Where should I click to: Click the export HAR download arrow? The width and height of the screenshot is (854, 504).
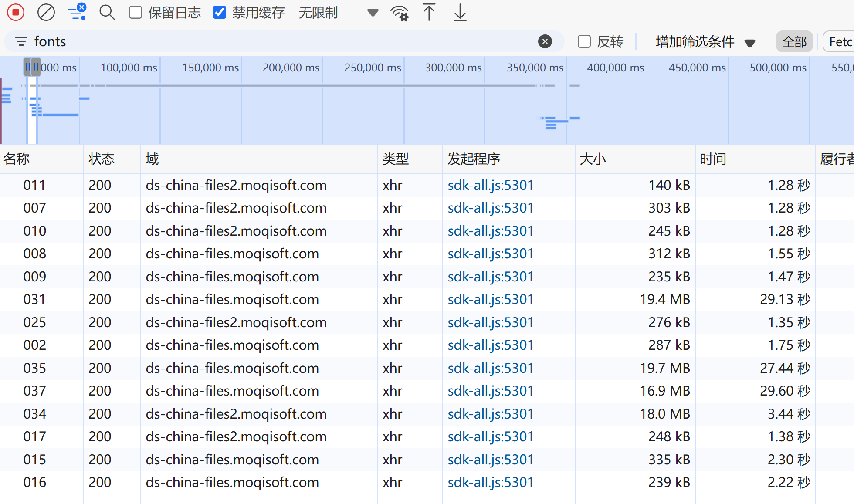[x=460, y=12]
